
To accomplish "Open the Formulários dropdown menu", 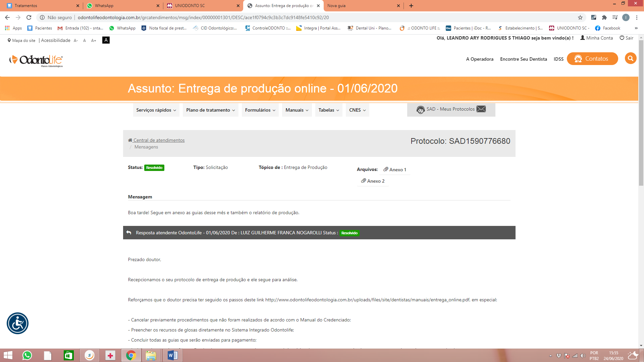I will [260, 110].
